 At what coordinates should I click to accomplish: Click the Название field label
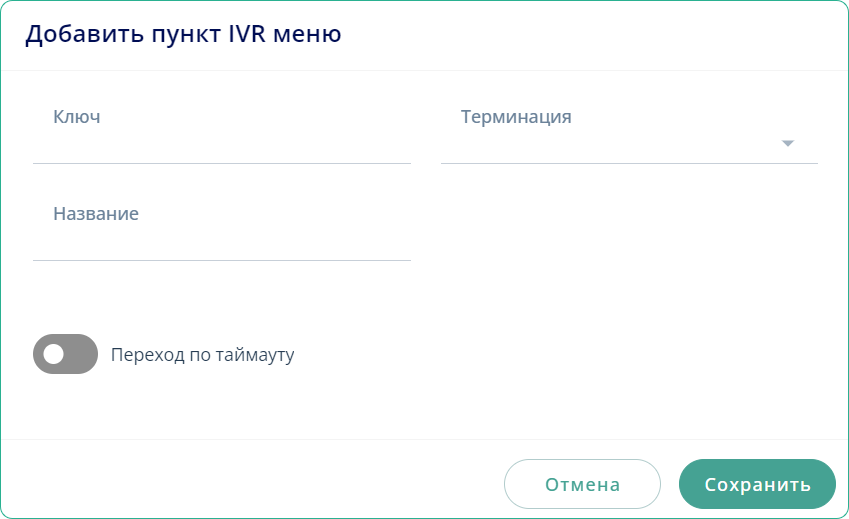95,214
